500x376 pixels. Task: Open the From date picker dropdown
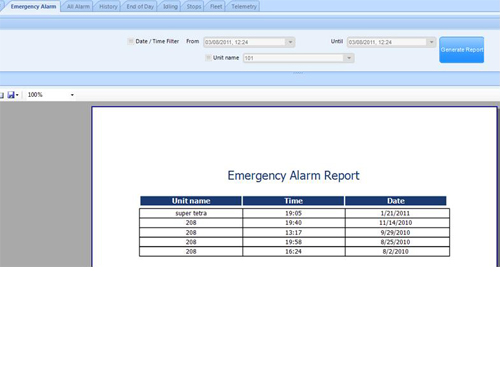[290, 42]
